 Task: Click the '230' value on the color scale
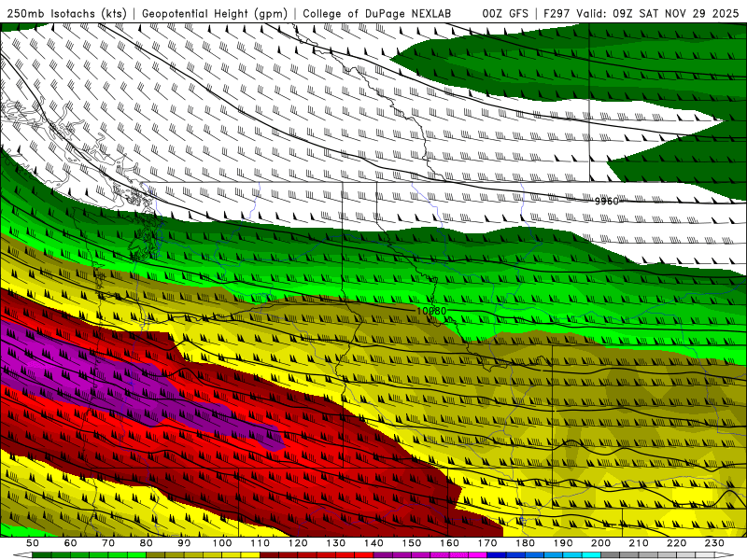tap(714, 543)
